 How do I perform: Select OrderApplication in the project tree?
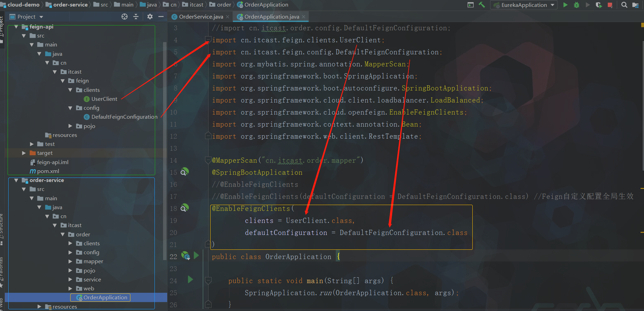coord(105,297)
